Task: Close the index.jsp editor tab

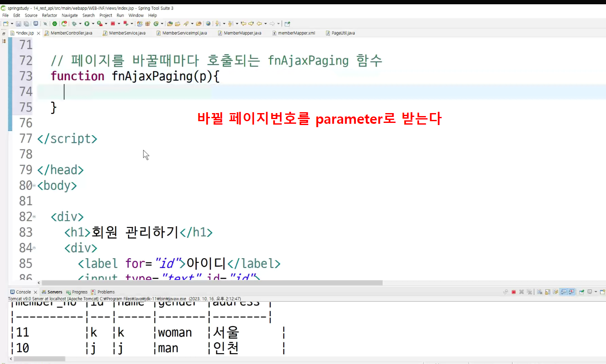Action: point(38,33)
